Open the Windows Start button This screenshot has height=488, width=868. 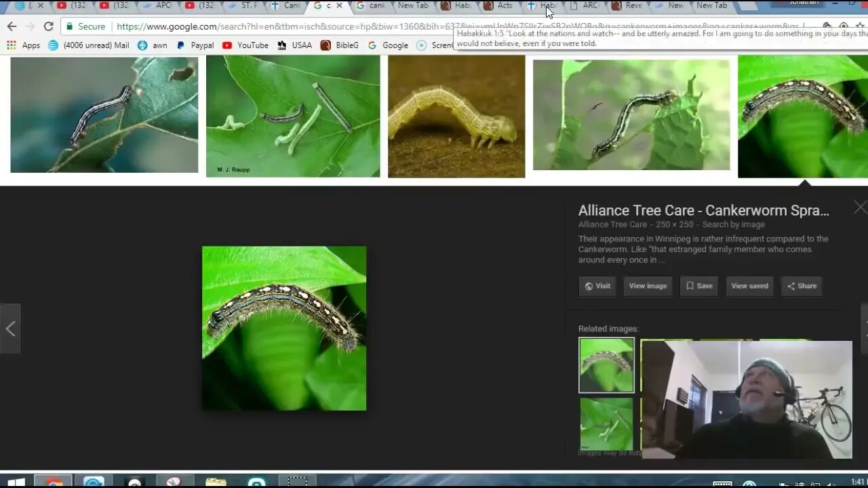click(x=16, y=483)
